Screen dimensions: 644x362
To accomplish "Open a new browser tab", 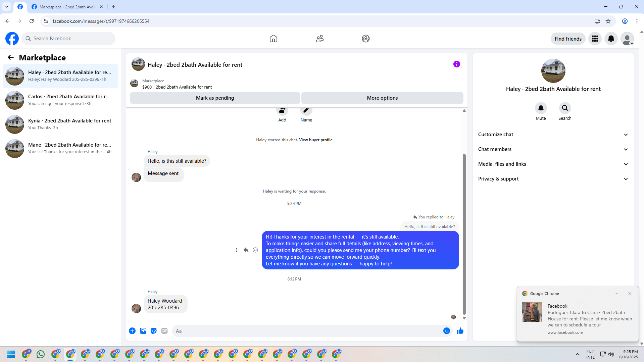I will click(113, 7).
